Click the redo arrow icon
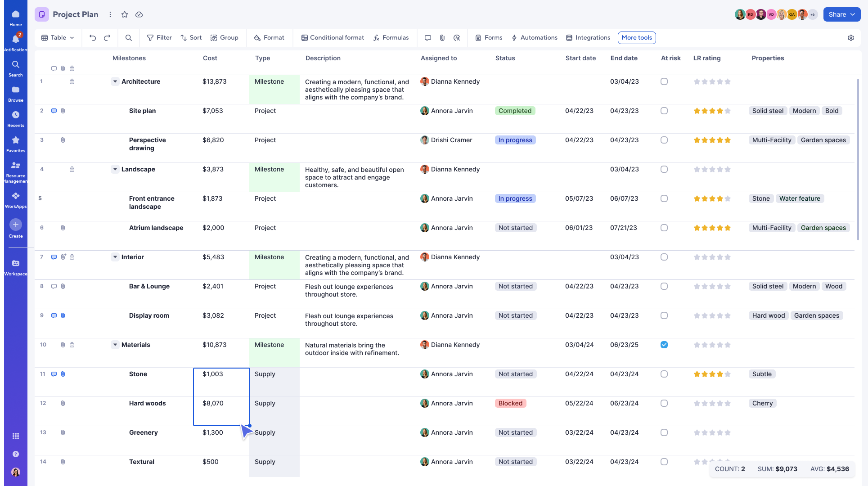Screen dimensions: 868x486 [x=107, y=38]
